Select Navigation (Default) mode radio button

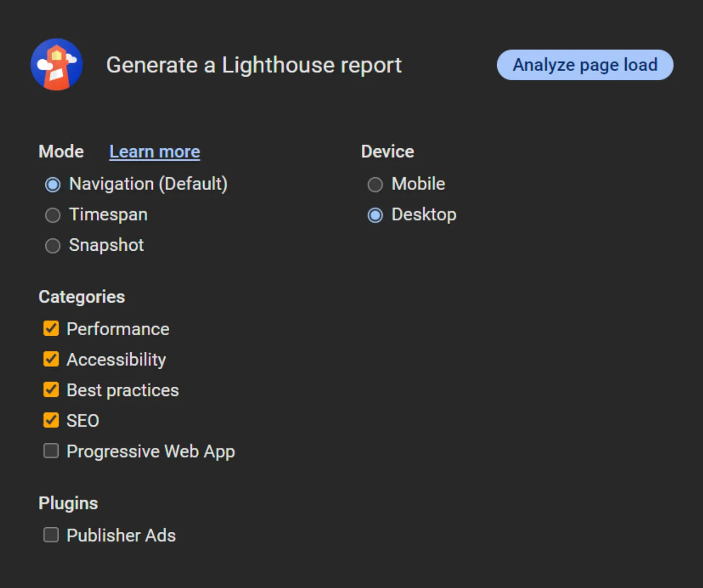(52, 184)
